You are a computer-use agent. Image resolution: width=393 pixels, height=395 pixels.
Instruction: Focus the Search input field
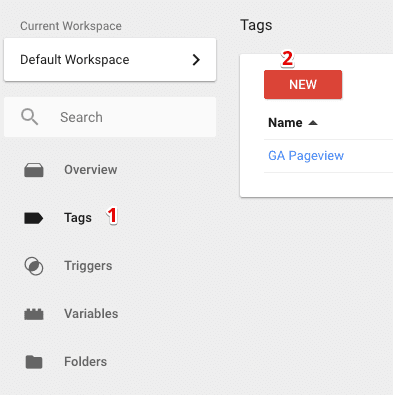click(110, 117)
